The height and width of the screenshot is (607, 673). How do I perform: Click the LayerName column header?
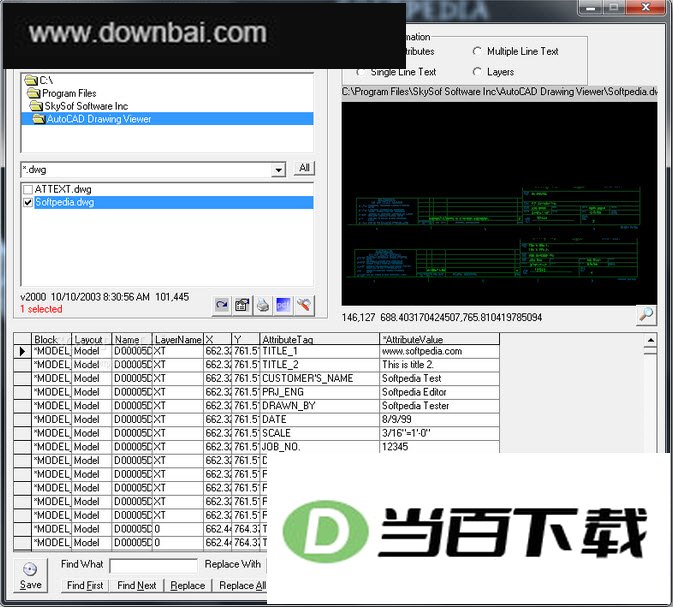[x=178, y=339]
